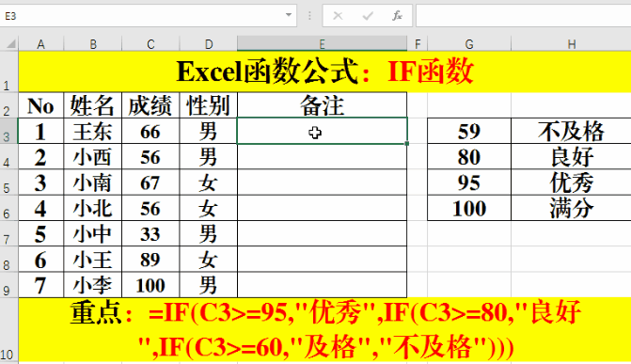Image resolution: width=631 pixels, height=364 pixels.
Task: Click into the formula bar field
Action: point(523,16)
